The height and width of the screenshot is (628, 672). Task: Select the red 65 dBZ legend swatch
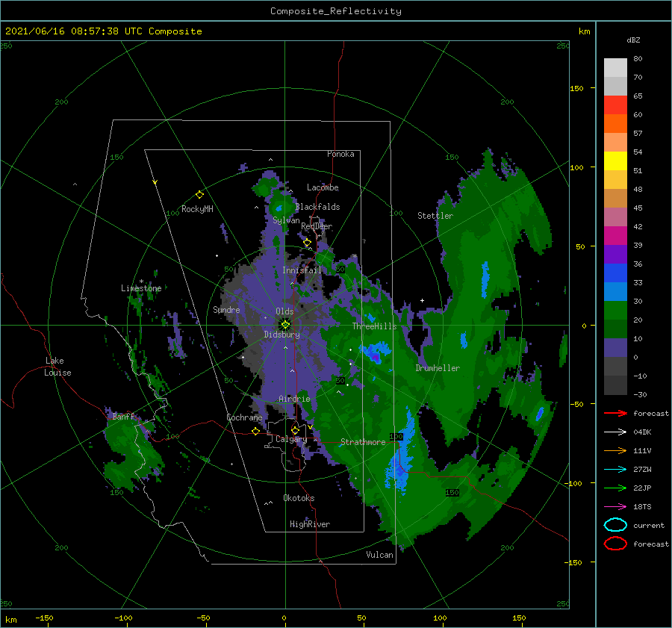(x=615, y=105)
